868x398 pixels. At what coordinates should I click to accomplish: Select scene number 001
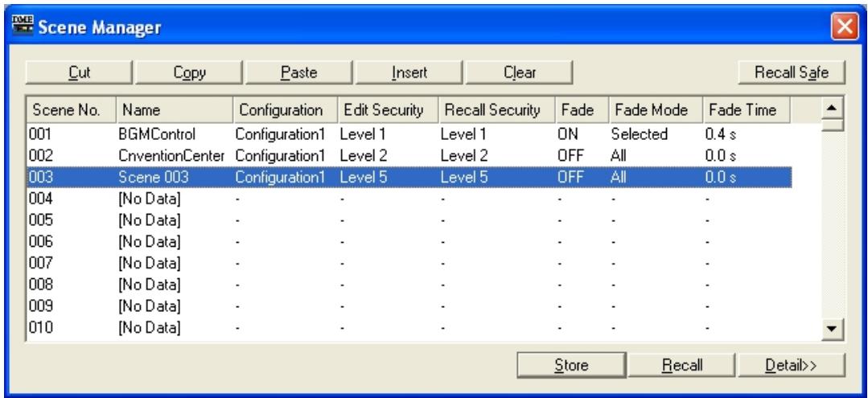pos(40,134)
